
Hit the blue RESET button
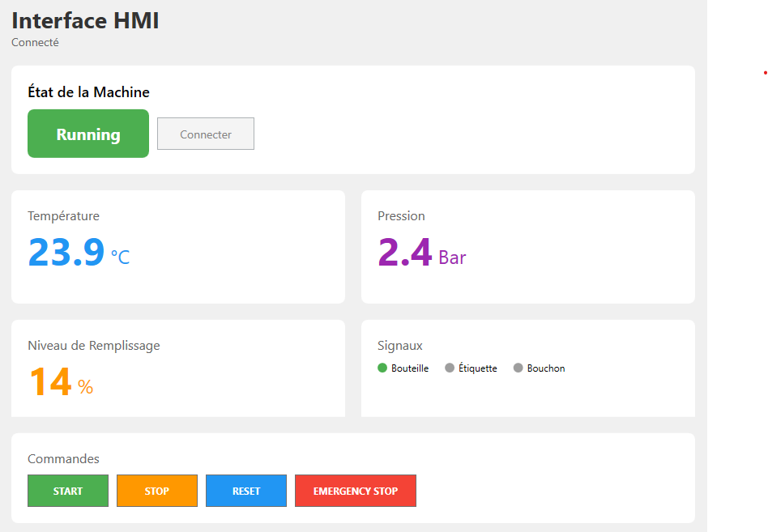click(x=246, y=491)
